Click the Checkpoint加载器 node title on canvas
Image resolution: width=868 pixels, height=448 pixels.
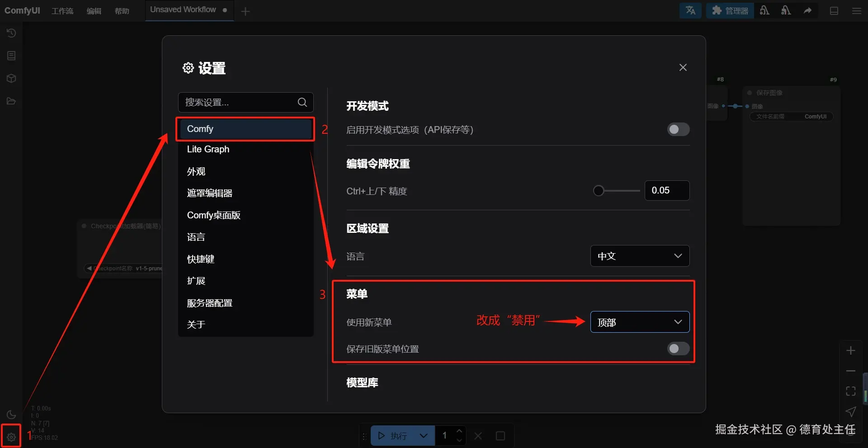pos(126,226)
